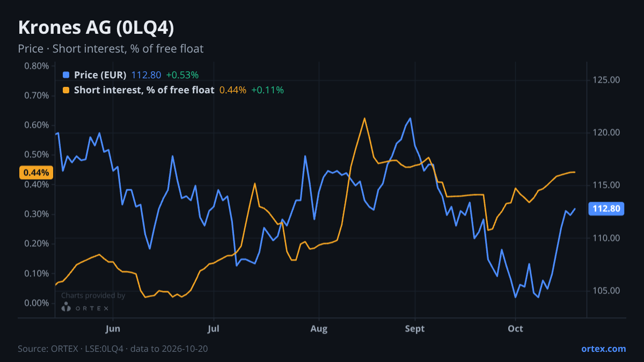Image resolution: width=644 pixels, height=362 pixels.
Task: Click the Jul x-axis label
Action: click(214, 328)
